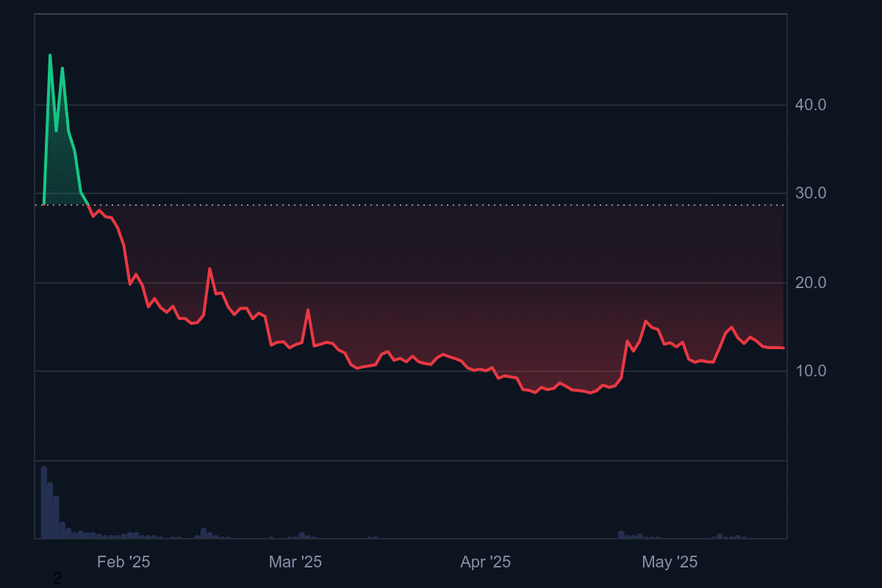This screenshot has height=588, width=882.
Task: Click the mid-February volume bar bump
Action: (204, 532)
